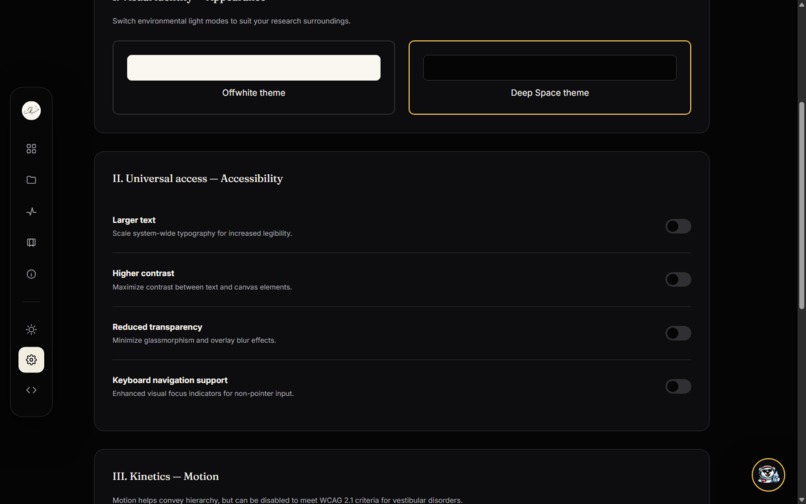Image resolution: width=806 pixels, height=504 pixels.
Task: Open the code brackets icon
Action: click(31, 390)
